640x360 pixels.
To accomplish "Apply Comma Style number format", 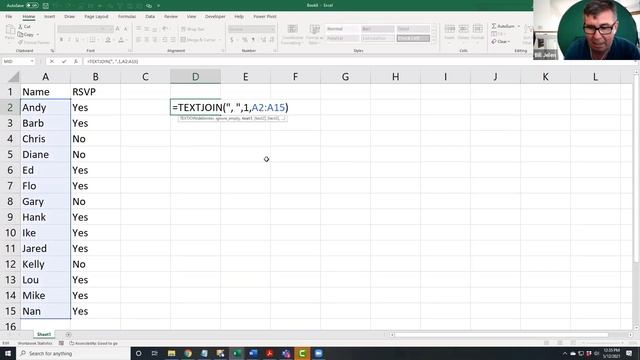I will [x=253, y=40].
